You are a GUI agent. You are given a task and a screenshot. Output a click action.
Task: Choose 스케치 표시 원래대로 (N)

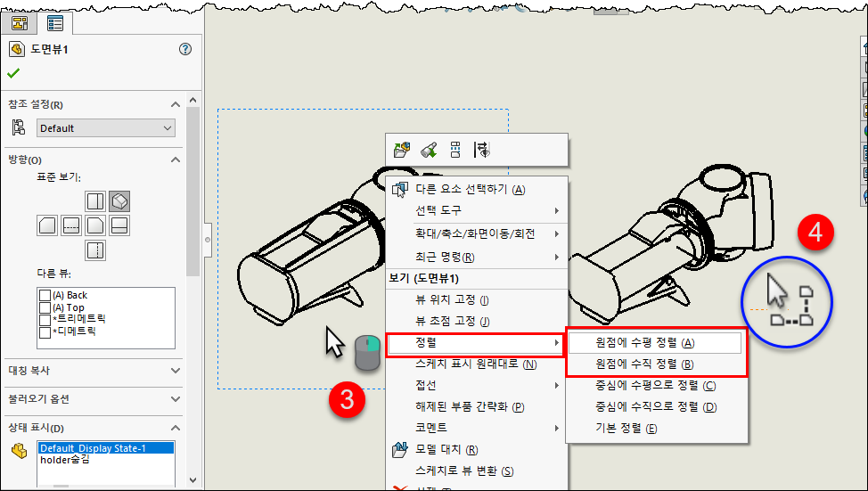[x=477, y=364]
